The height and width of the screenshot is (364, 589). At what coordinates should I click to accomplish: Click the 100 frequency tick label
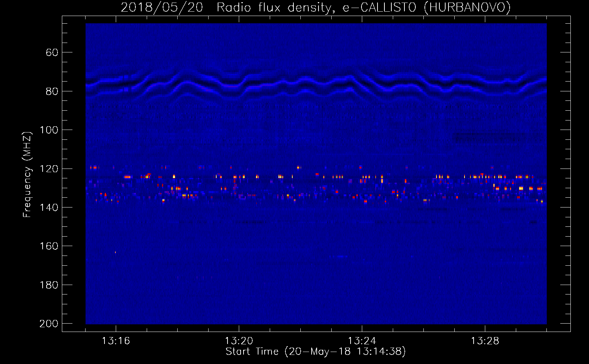pos(49,130)
